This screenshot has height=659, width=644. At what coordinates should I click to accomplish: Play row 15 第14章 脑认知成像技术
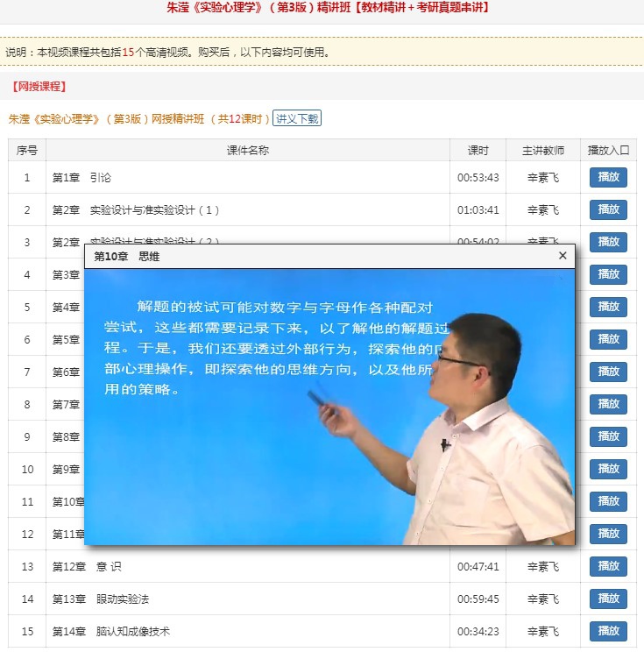point(608,631)
